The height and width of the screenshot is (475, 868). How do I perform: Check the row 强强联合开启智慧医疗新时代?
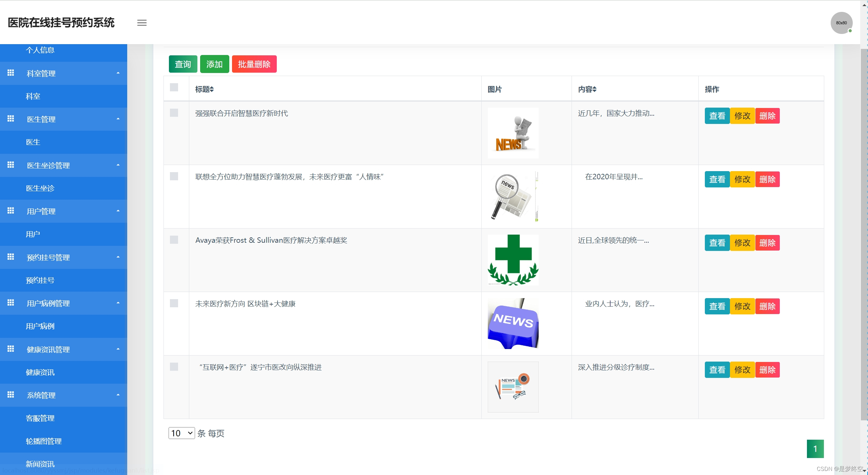click(x=174, y=113)
